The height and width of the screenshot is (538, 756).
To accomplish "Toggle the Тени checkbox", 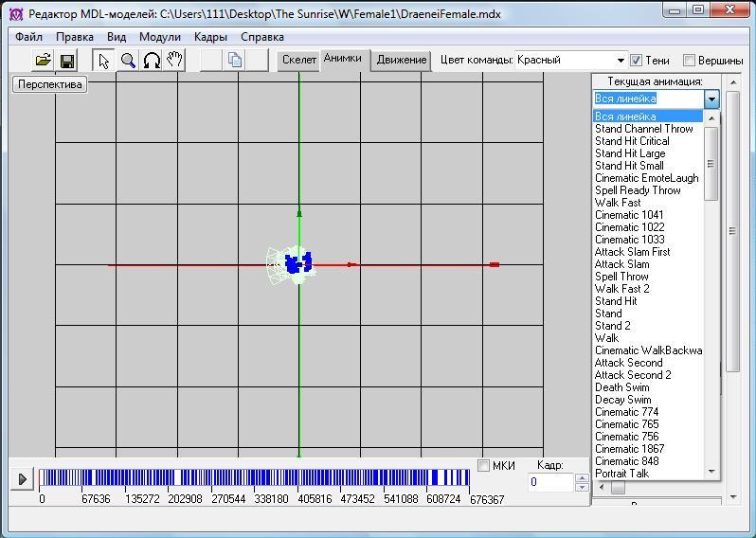I will [637, 61].
